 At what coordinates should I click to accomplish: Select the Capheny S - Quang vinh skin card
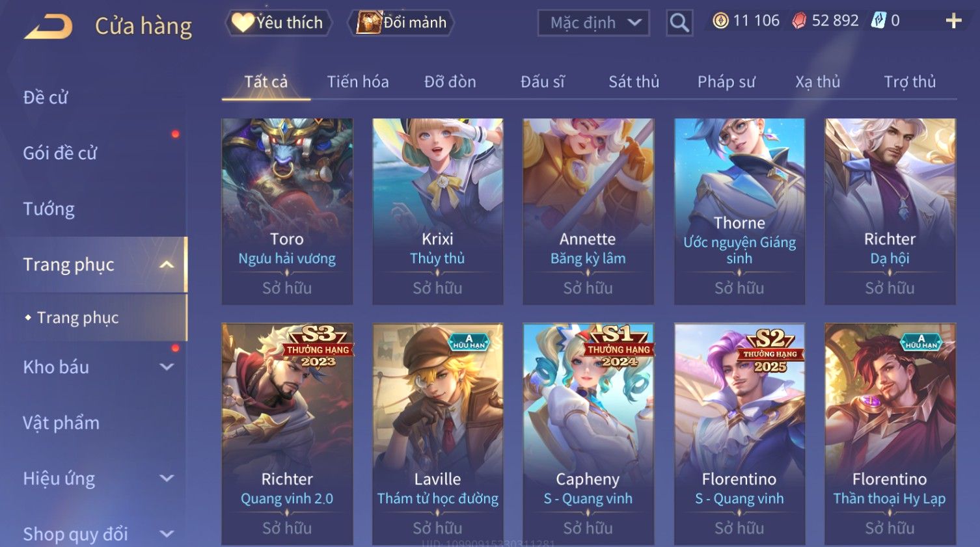pyautogui.click(x=588, y=434)
